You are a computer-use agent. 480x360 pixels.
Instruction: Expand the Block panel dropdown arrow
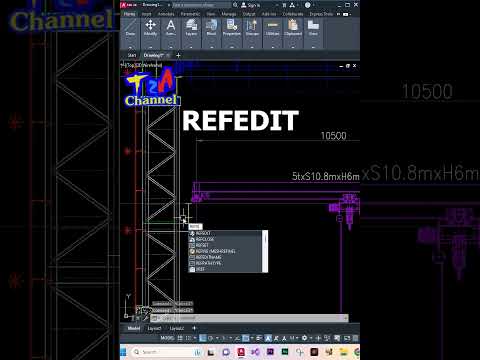click(x=211, y=47)
